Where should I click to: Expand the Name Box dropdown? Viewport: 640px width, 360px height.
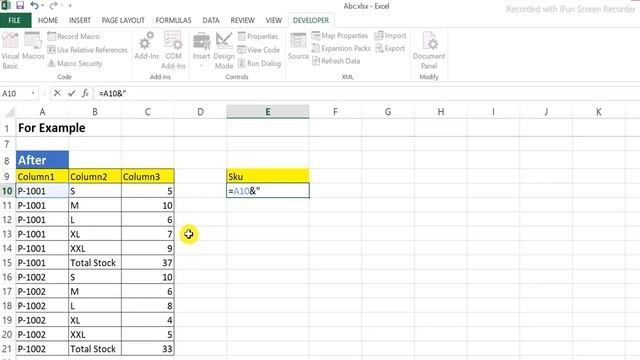(33, 93)
